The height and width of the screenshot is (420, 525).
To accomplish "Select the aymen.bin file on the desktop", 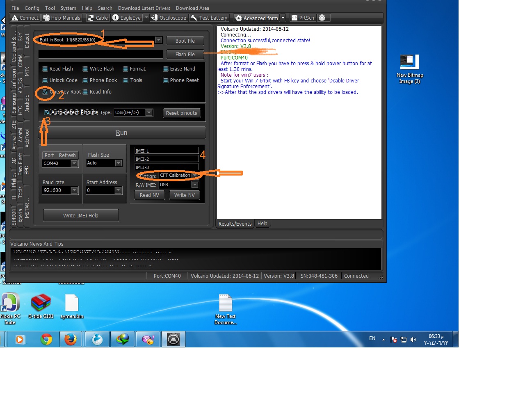I will coord(72,306).
